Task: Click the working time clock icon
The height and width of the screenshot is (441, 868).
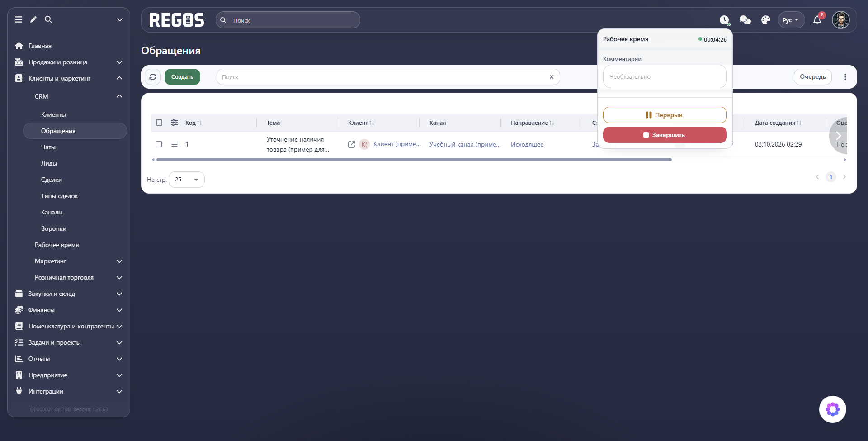Action: [724, 20]
